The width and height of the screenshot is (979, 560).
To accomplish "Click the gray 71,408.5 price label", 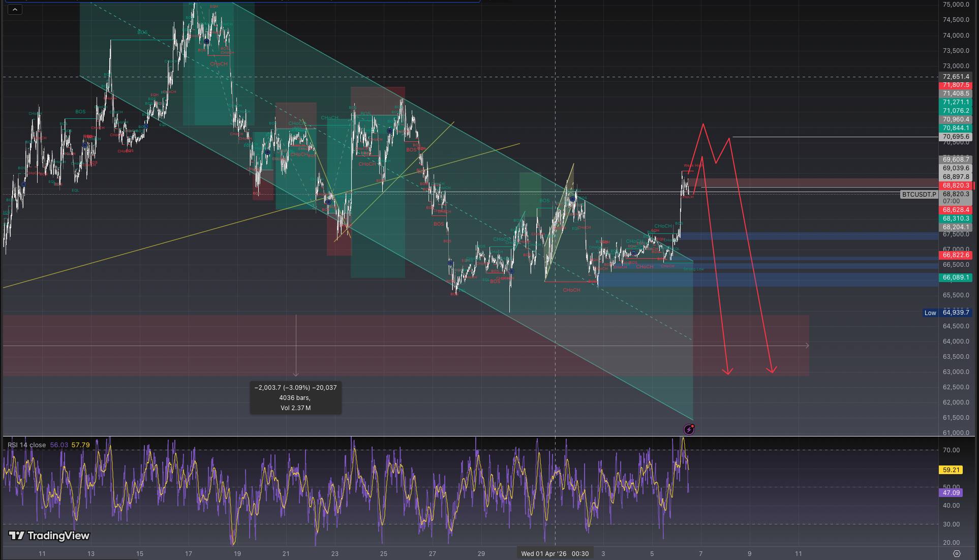I will coord(956,94).
